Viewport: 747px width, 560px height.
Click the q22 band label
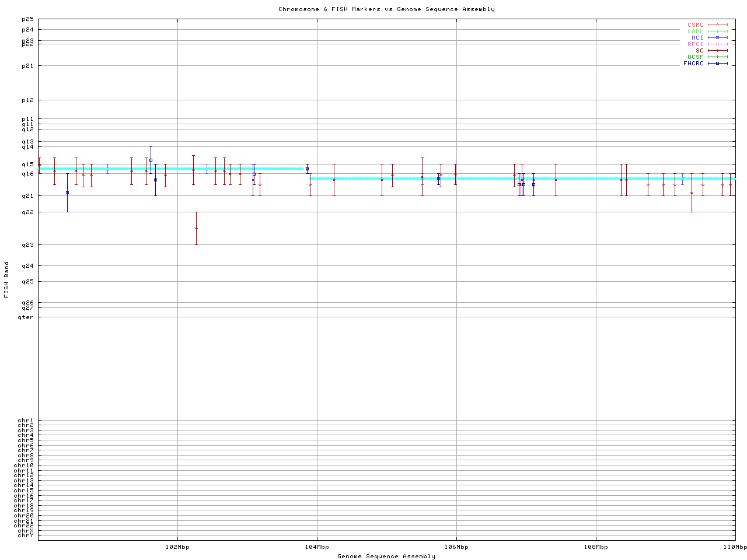click(28, 212)
